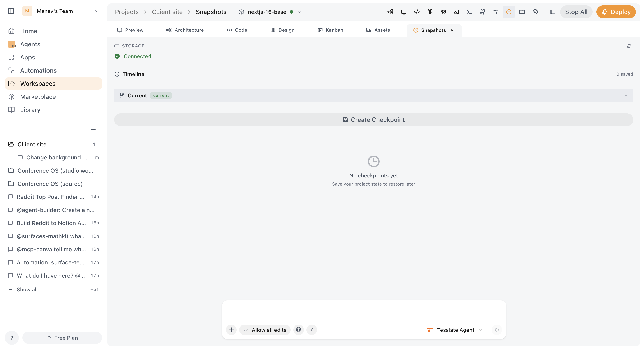Open the workspace filter sliders icon
The image size is (644, 350).
[x=93, y=129]
